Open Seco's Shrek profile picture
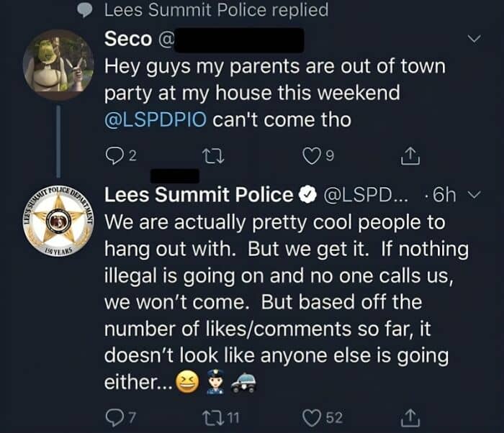 57,65
